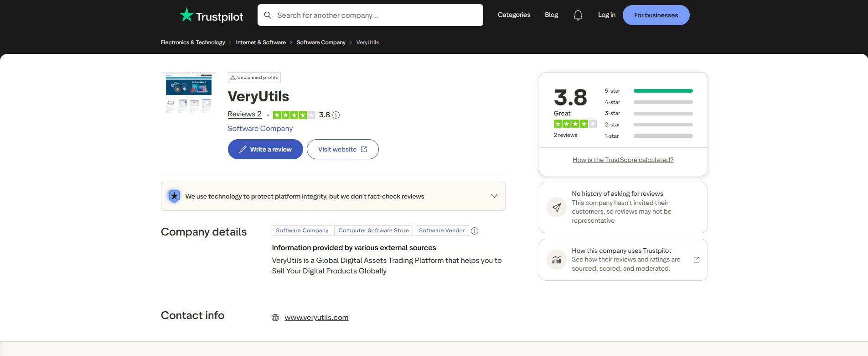This screenshot has width=868, height=356.
Task: Open the Categories menu
Action: point(514,15)
